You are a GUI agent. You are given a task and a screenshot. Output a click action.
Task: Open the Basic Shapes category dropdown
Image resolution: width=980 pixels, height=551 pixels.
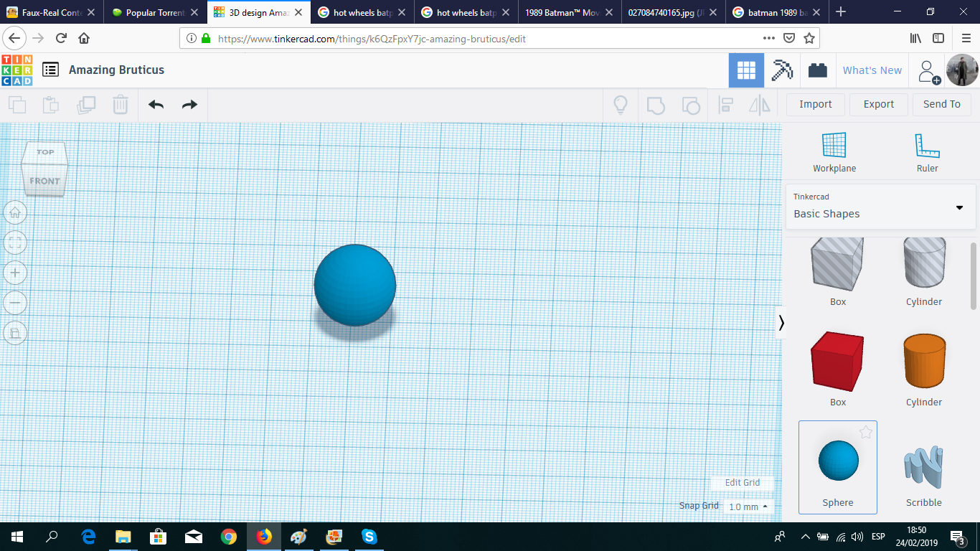pos(881,207)
